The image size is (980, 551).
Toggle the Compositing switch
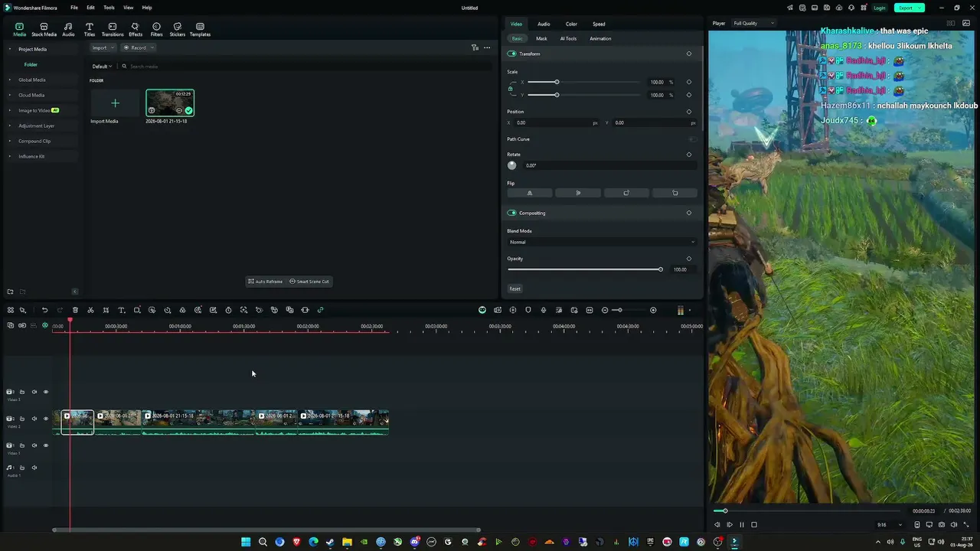[x=512, y=213]
